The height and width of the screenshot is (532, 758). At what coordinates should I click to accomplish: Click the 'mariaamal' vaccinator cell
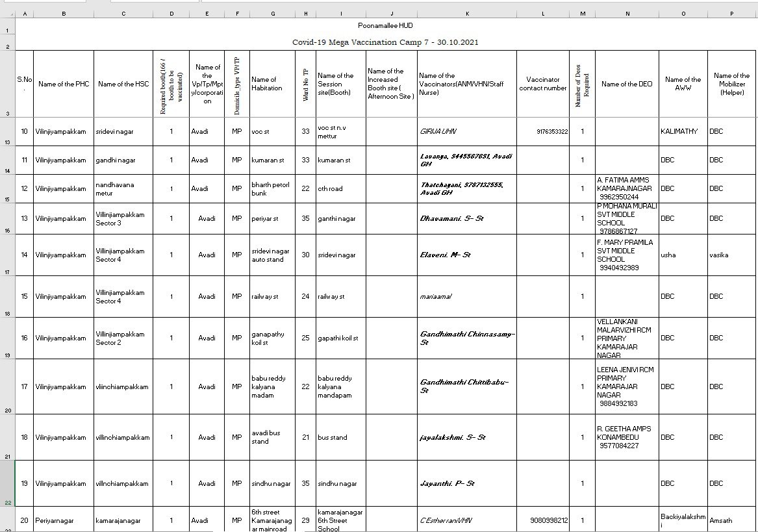coord(467,296)
